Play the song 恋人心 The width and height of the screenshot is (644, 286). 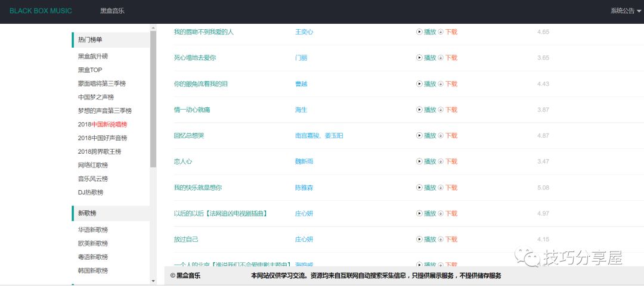pos(426,161)
